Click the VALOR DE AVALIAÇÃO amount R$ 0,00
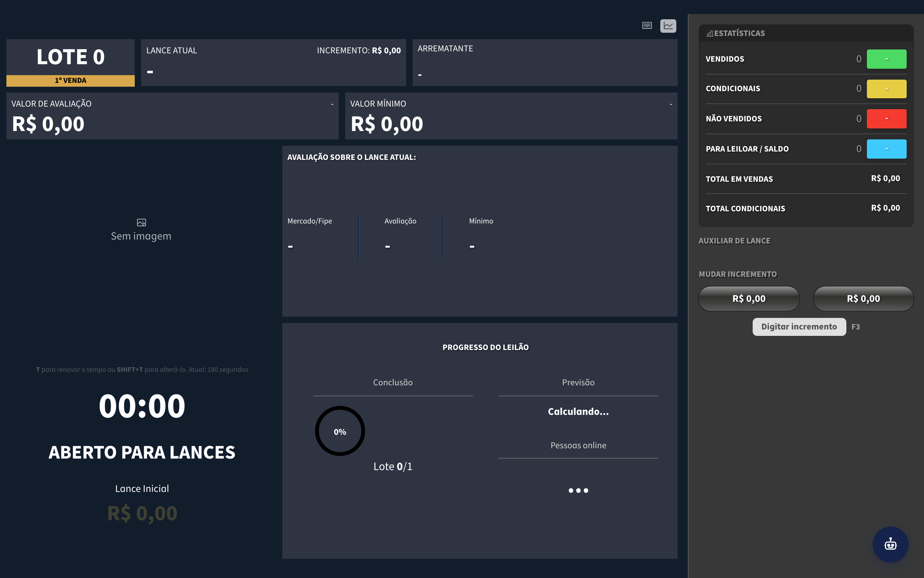 [x=48, y=124]
